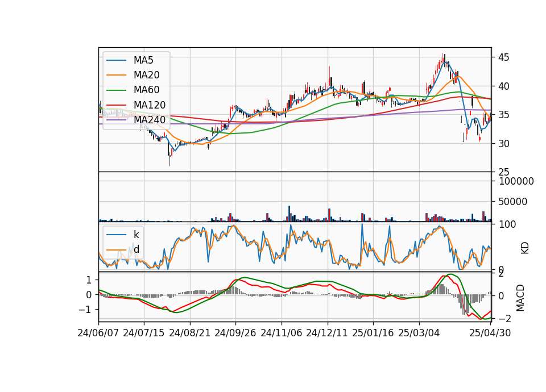This screenshot has height=392, width=546.
Task: Click the 35 price axis tick
Action: tap(503, 115)
